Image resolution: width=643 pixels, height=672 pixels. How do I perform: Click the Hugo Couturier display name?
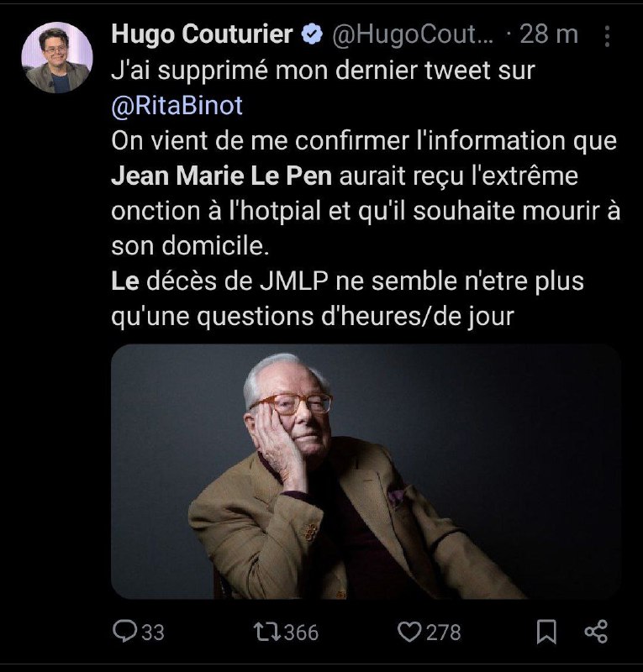(x=202, y=34)
